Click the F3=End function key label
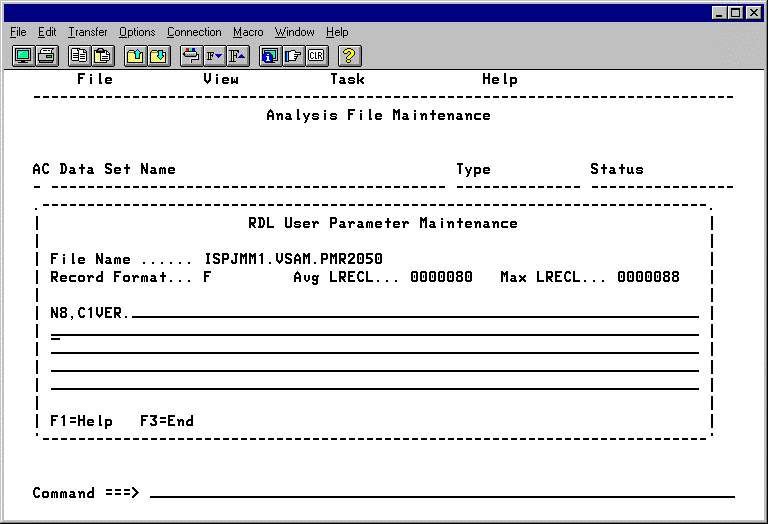Viewport: 768px width, 524px height. tap(167, 421)
